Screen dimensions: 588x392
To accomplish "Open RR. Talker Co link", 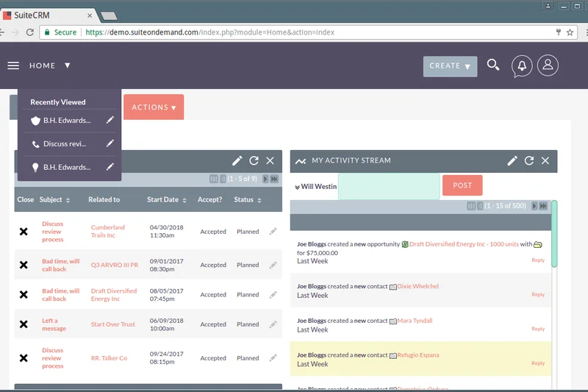I will [x=109, y=358].
